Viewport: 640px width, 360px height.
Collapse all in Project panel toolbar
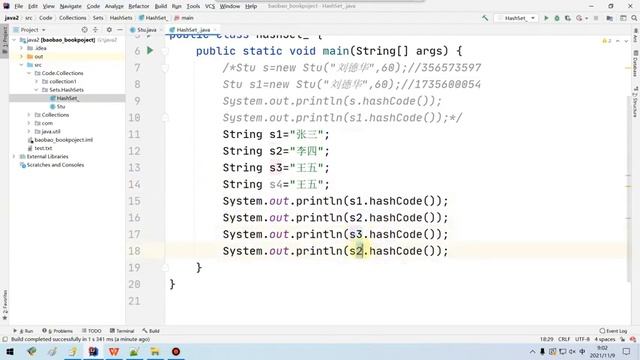(96, 30)
